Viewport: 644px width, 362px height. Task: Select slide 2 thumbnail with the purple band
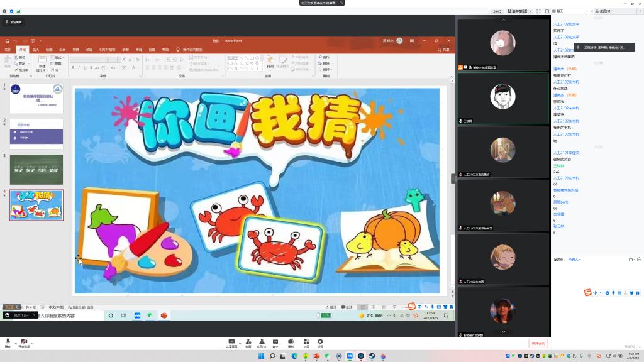[36, 134]
